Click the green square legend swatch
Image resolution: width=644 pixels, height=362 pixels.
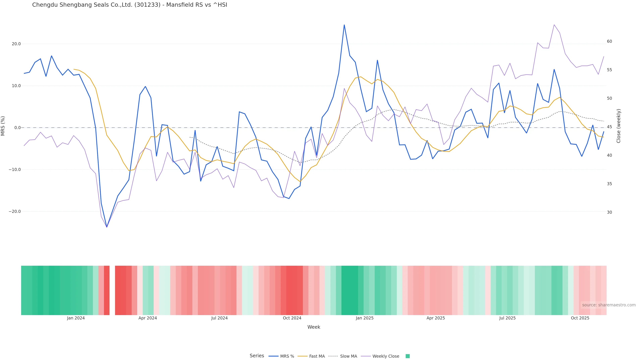tap(408, 356)
